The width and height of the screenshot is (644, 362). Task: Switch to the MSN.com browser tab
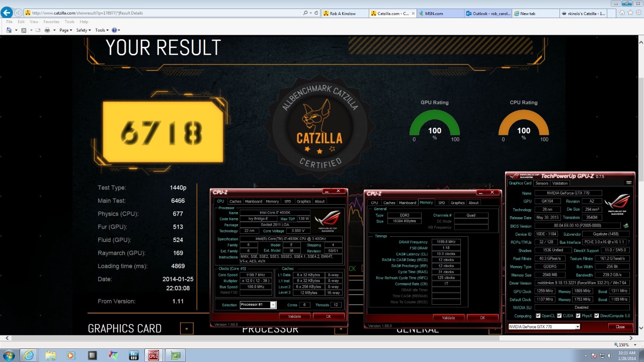441,14
